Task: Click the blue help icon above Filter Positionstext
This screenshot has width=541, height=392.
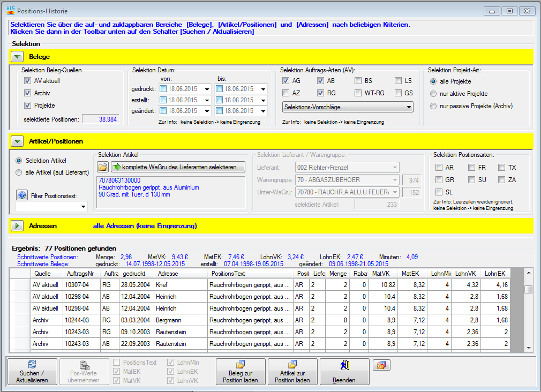Action: click(22, 195)
